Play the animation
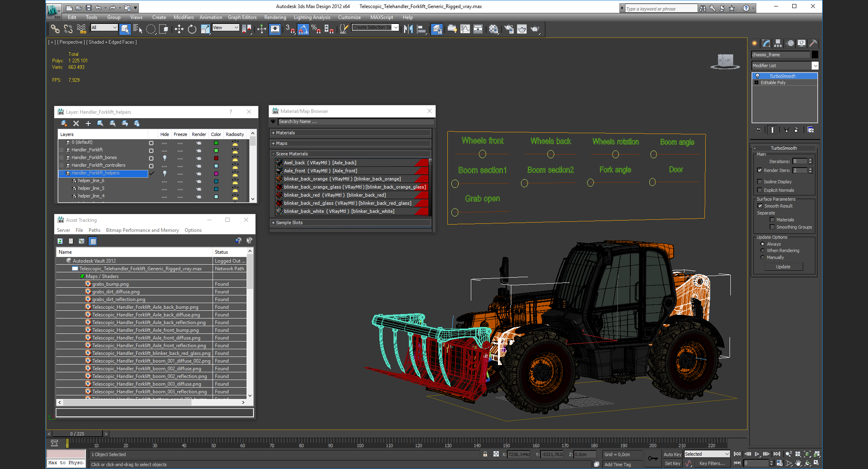The height and width of the screenshot is (469, 868). [x=757, y=454]
